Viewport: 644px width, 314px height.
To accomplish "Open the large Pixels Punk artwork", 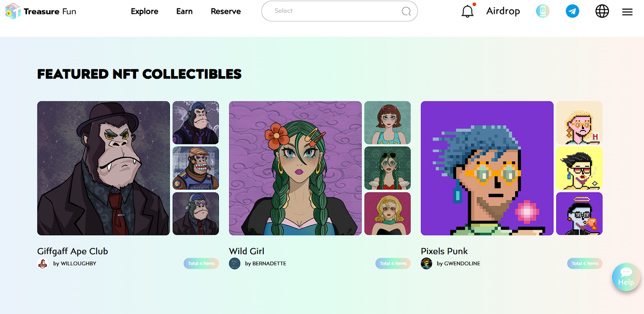I will [x=487, y=168].
